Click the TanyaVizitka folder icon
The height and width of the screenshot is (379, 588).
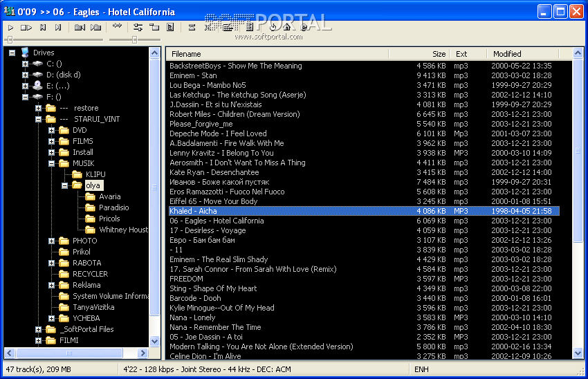(64, 307)
